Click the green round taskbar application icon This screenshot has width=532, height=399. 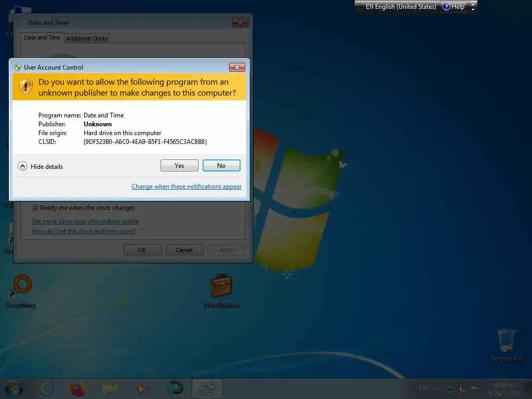(x=175, y=388)
